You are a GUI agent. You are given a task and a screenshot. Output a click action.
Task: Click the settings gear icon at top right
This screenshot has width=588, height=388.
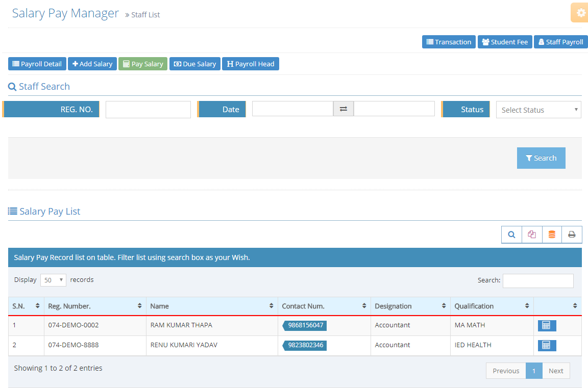(580, 13)
